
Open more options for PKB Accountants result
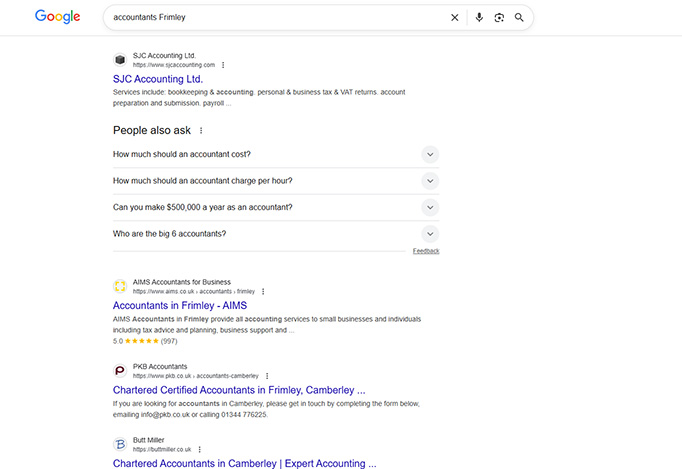pos(266,376)
